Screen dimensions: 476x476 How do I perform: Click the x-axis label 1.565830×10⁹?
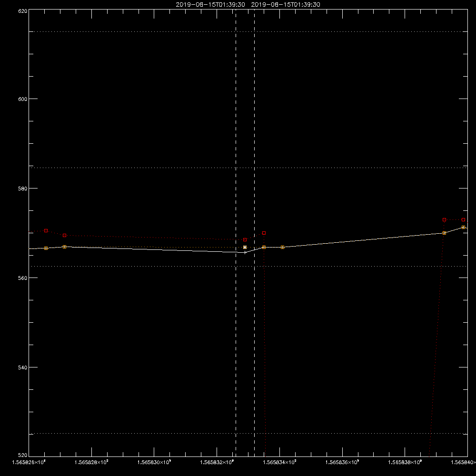tap(154, 462)
